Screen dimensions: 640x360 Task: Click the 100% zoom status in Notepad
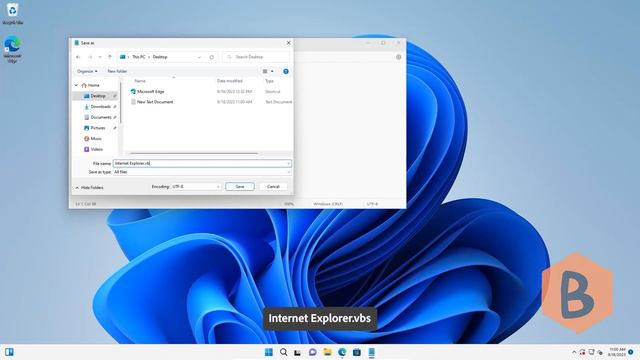(289, 204)
